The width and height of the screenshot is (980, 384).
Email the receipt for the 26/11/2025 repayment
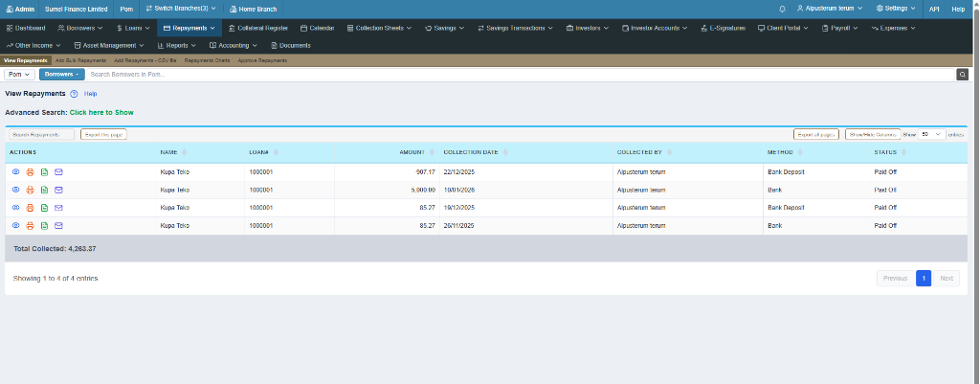58,225
